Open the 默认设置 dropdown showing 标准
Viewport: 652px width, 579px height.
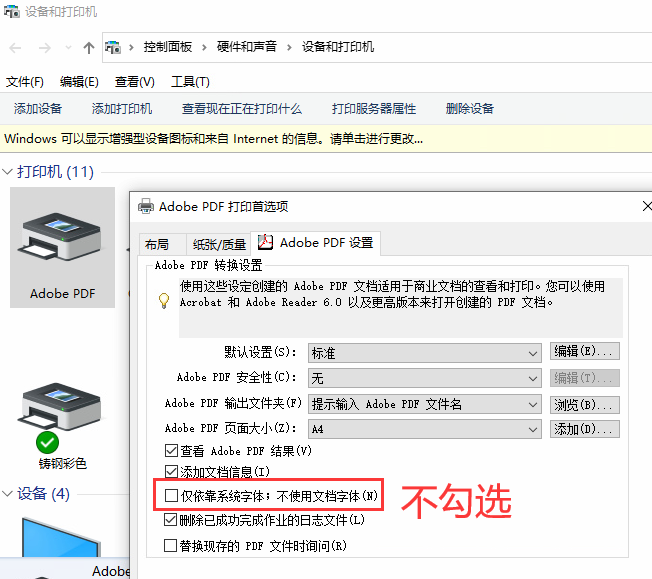pos(425,353)
